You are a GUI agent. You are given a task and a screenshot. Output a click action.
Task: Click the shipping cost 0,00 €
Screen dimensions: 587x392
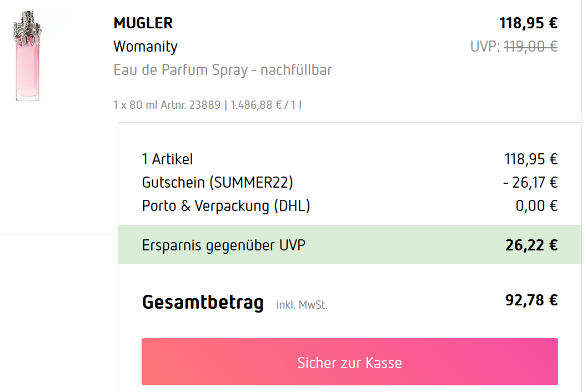coord(536,206)
